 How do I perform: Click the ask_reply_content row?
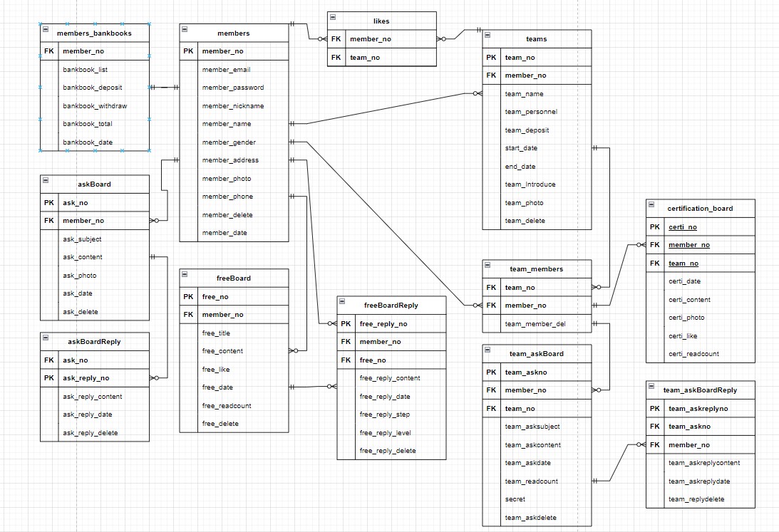click(x=95, y=397)
